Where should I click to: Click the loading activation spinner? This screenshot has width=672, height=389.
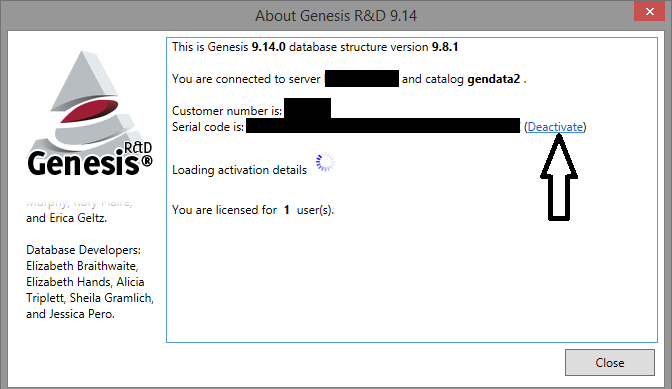[x=325, y=162]
